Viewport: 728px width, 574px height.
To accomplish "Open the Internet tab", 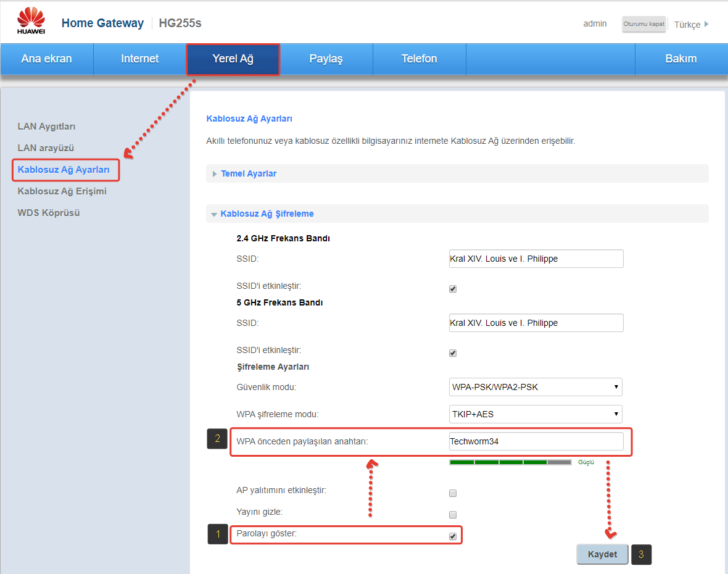I will click(x=139, y=59).
